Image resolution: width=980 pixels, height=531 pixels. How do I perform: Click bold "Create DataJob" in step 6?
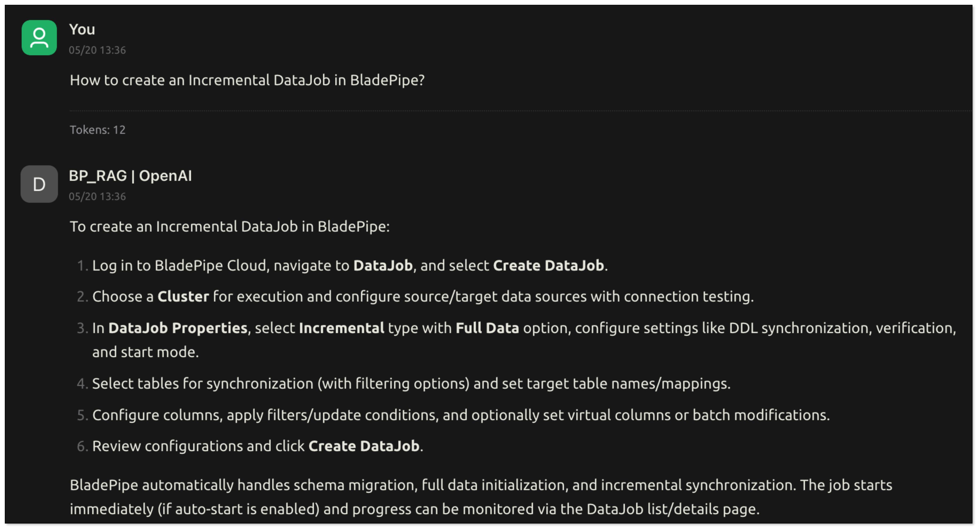click(x=364, y=446)
